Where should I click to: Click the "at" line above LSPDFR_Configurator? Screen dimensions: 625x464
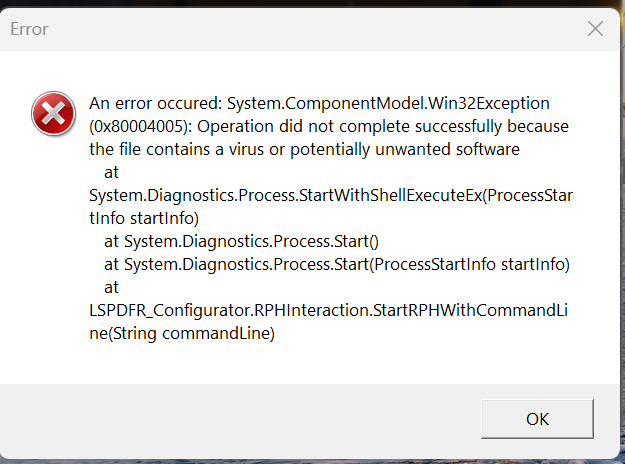tap(111, 287)
